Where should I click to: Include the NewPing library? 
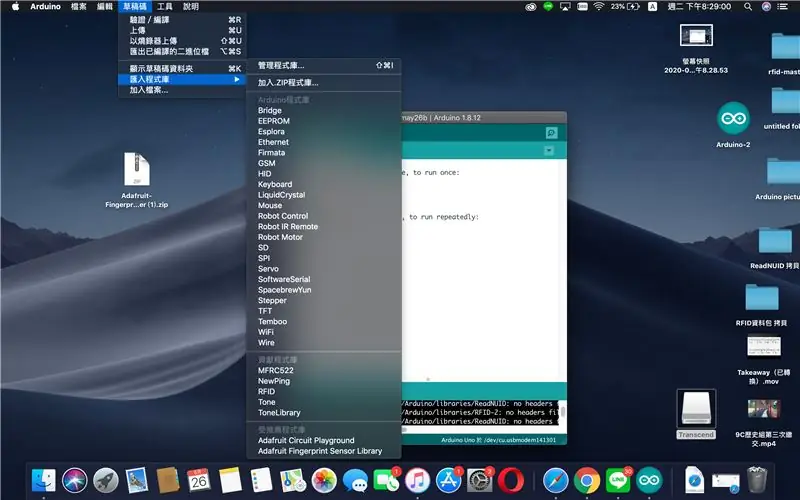click(x=323, y=381)
